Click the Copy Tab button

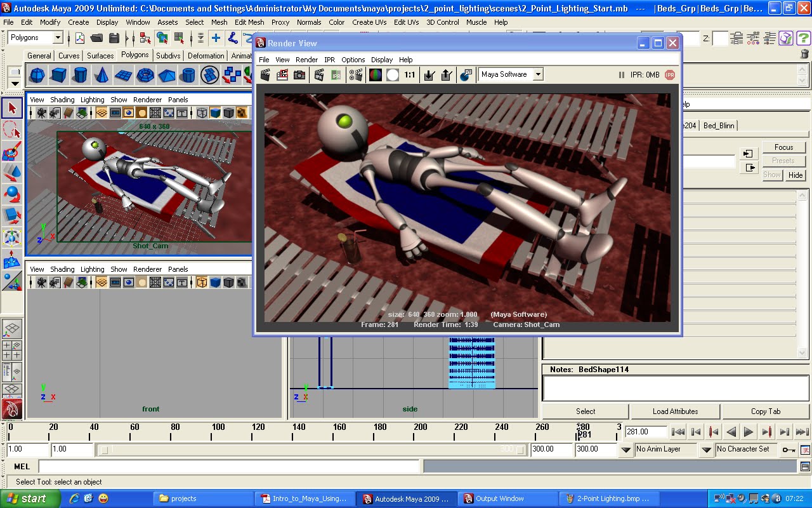click(x=766, y=411)
